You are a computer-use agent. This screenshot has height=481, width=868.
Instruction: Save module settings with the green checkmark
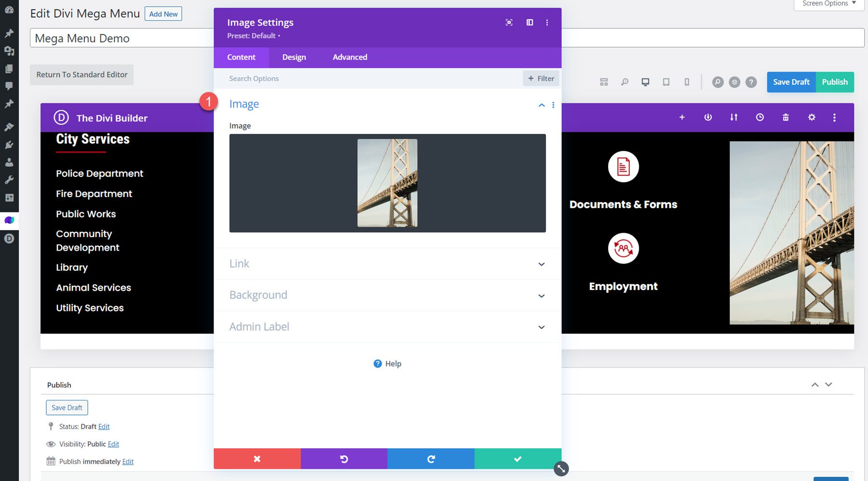click(x=517, y=458)
